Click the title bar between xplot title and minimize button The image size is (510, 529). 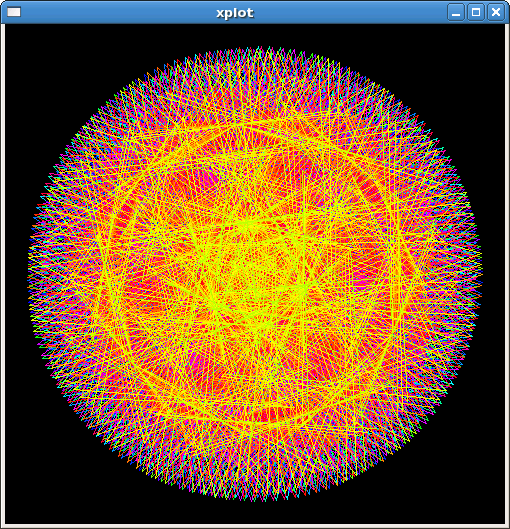coord(351,12)
